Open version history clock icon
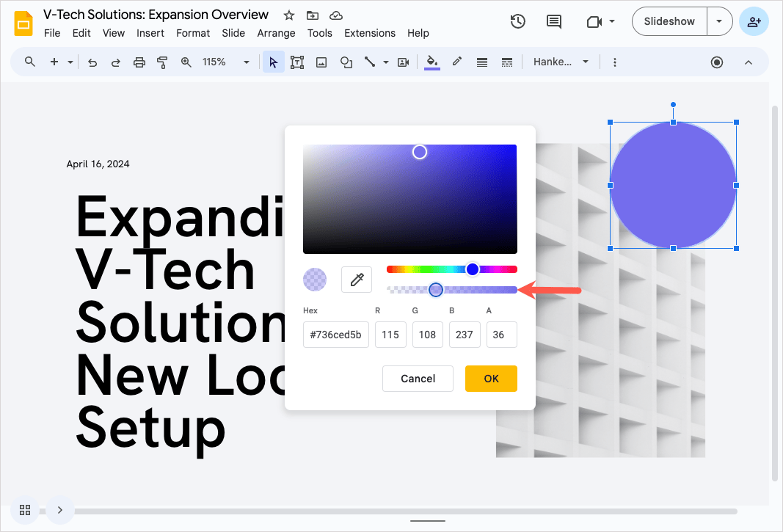 tap(518, 21)
